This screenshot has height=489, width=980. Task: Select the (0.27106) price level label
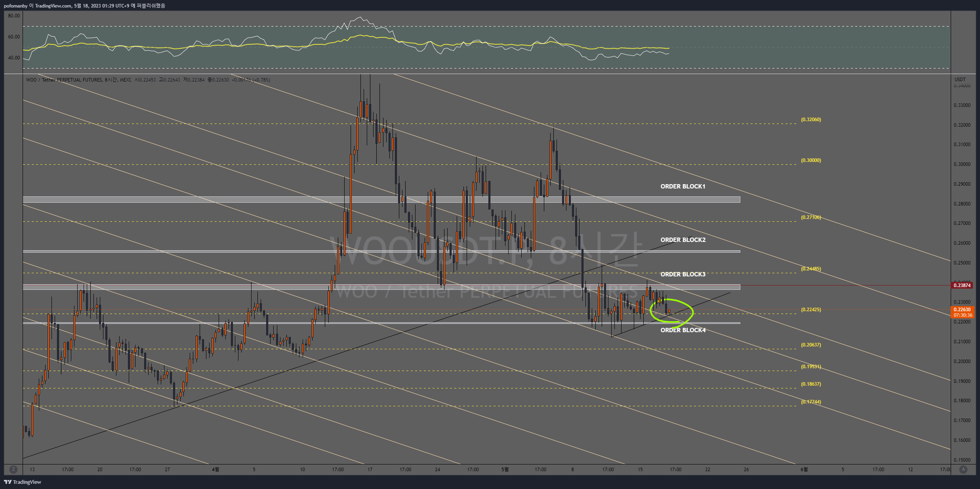click(x=811, y=217)
